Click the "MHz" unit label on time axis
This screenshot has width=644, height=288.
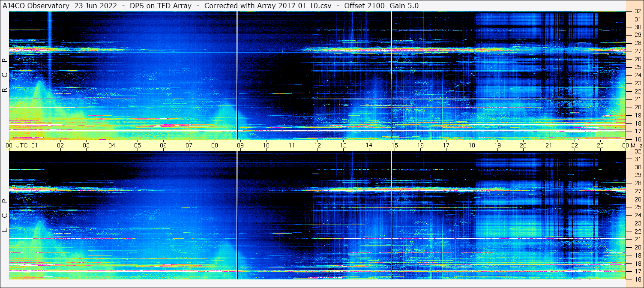(636, 145)
